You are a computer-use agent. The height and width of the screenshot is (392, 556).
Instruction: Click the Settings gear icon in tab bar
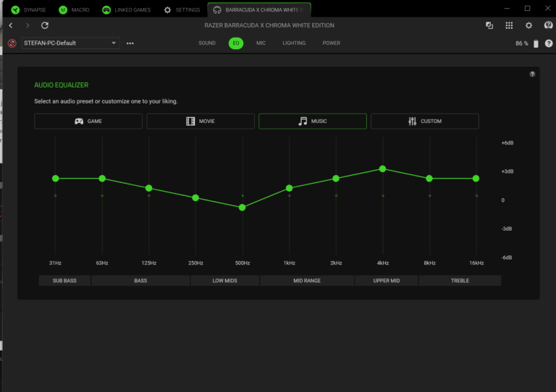tap(167, 10)
